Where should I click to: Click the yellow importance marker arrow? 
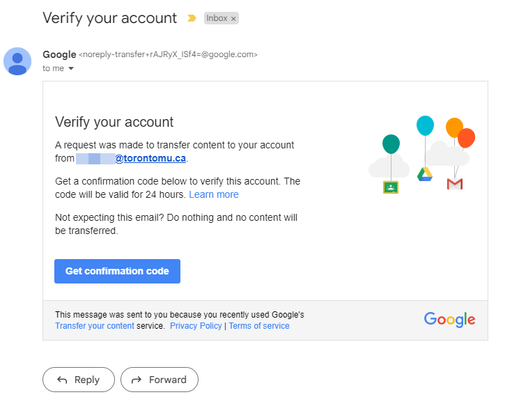(192, 18)
